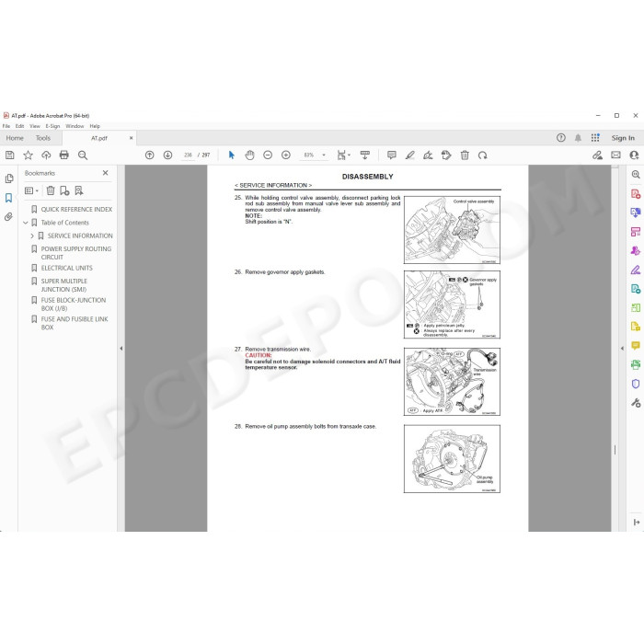Zoom in with plus button
Viewport: 644px width, 644px height.
click(286, 155)
